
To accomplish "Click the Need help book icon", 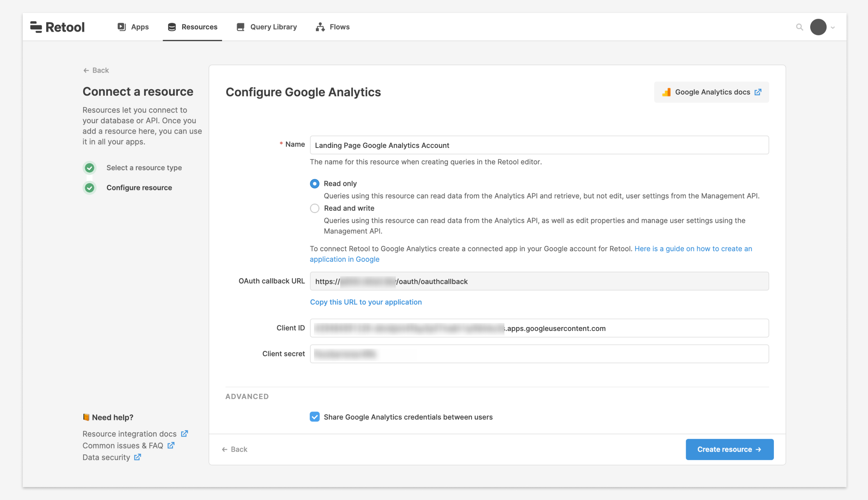I will pyautogui.click(x=86, y=417).
